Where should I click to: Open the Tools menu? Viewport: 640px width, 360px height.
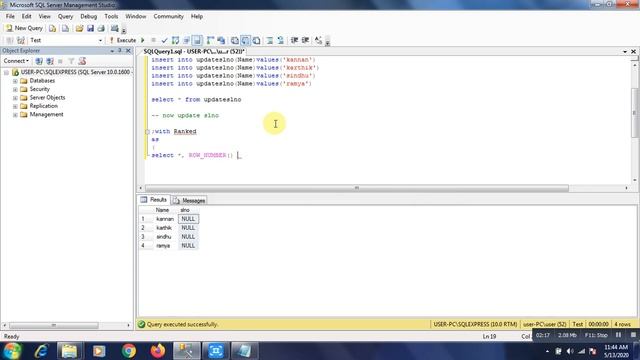click(111, 16)
